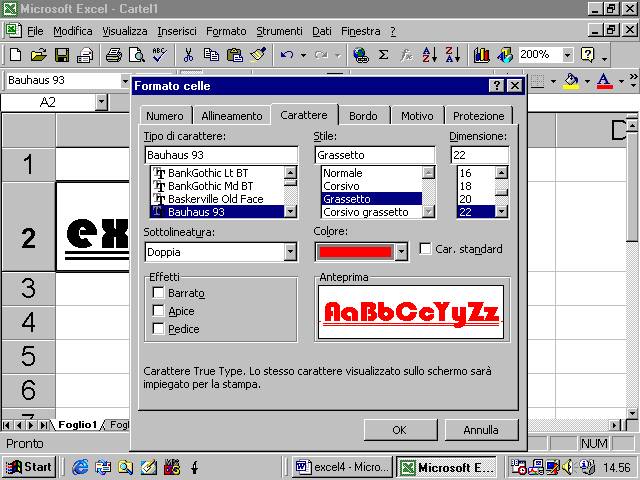Expand the Name Box A2 dropdown
This screenshot has width=640, height=480.
(101, 102)
